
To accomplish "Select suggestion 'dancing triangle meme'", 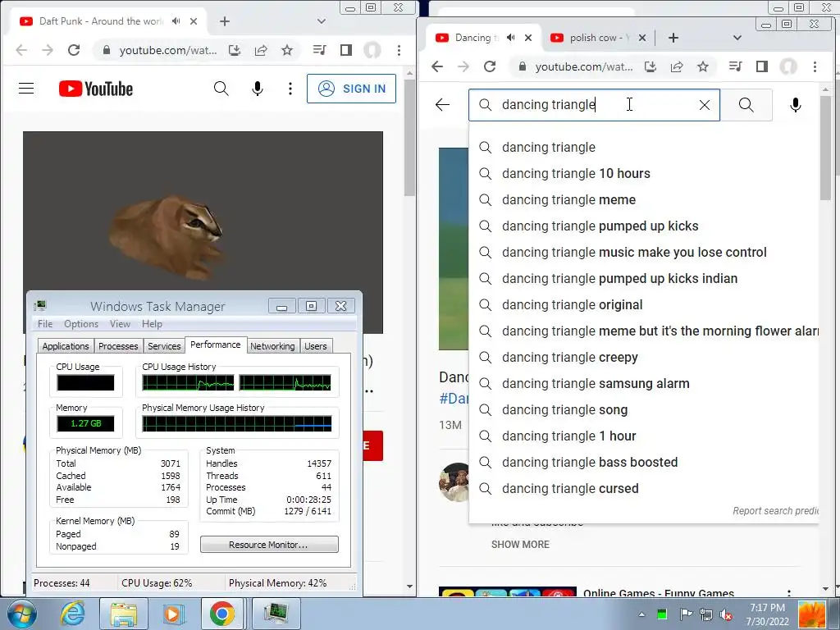I will pyautogui.click(x=643, y=200).
